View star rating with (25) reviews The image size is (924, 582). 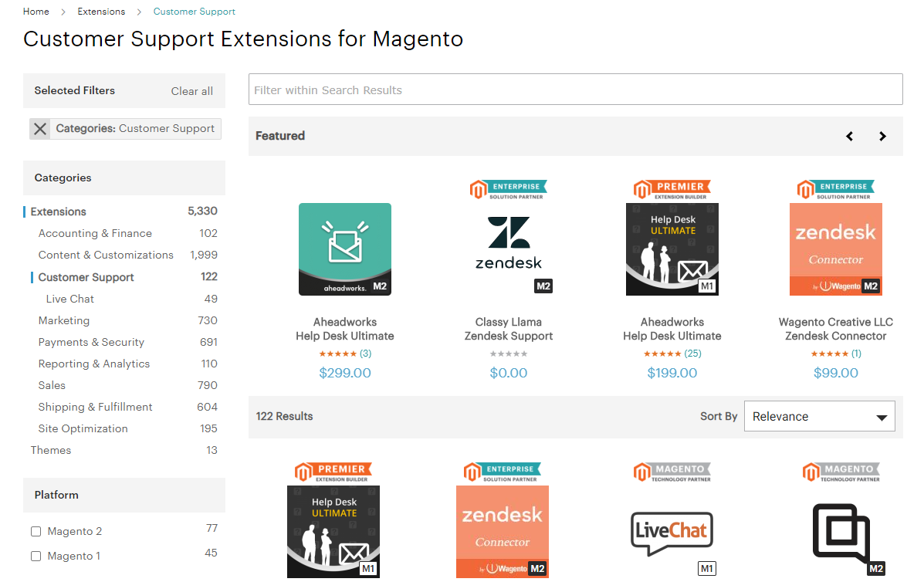(x=662, y=354)
